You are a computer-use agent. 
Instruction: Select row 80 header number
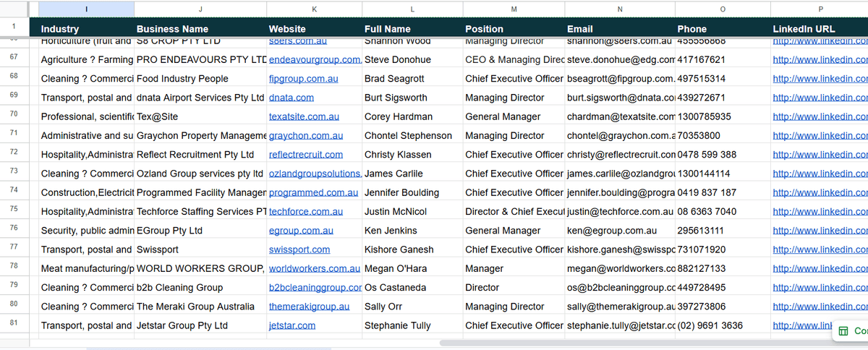14,306
